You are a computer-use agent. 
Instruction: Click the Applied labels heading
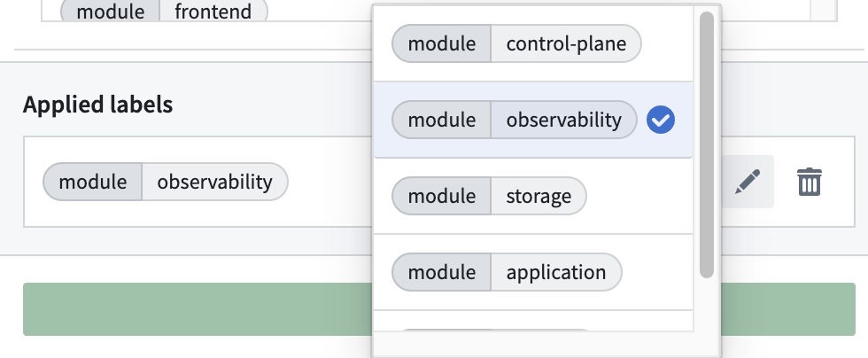click(98, 105)
